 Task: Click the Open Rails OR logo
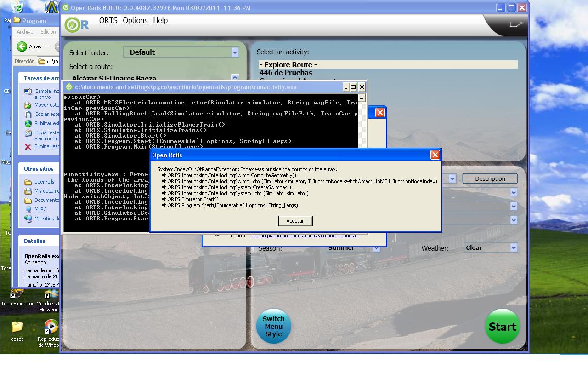(x=77, y=25)
